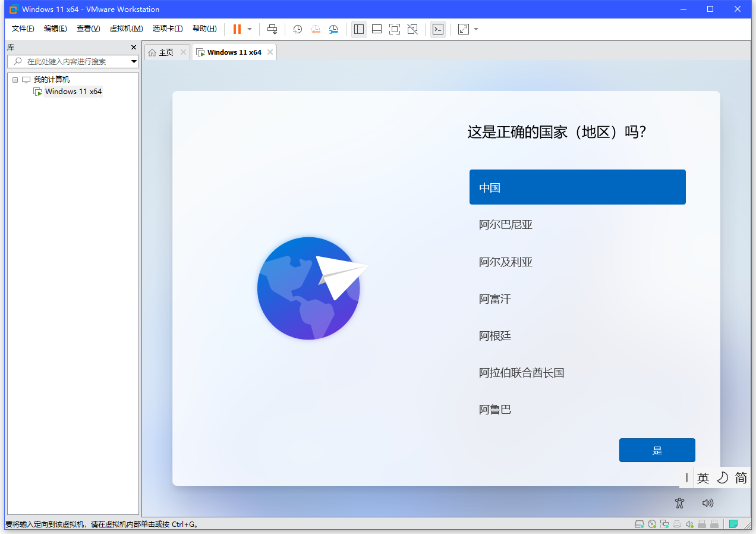This screenshot has height=534, width=756.
Task: Pause the virtual machine with the orange pause icon
Action: click(x=237, y=29)
